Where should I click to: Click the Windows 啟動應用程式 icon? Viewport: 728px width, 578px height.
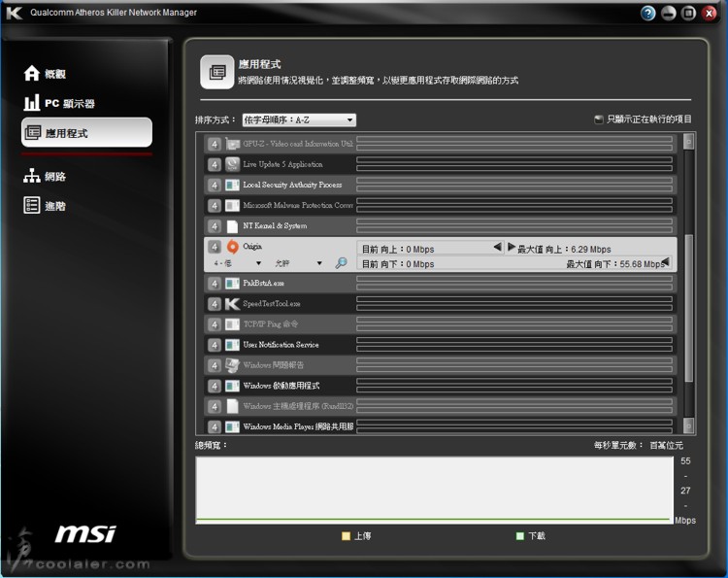click(232, 386)
